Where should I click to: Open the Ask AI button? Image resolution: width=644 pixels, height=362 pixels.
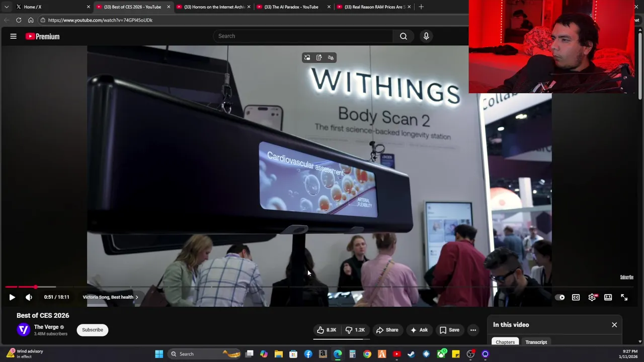pos(419,330)
